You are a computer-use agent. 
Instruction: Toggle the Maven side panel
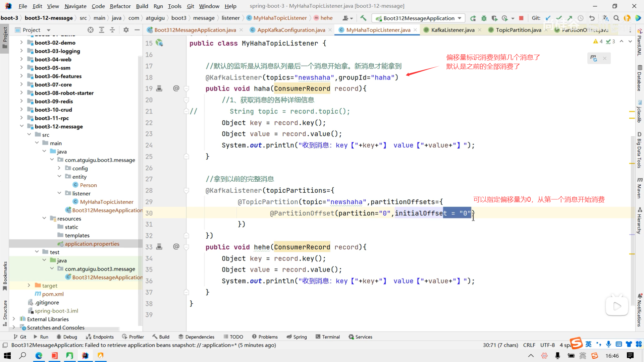tap(639, 188)
